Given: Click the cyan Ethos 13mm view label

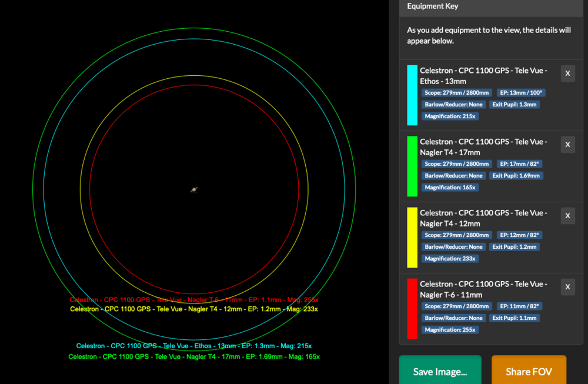Looking at the screenshot, I should pyautogui.click(x=194, y=346).
